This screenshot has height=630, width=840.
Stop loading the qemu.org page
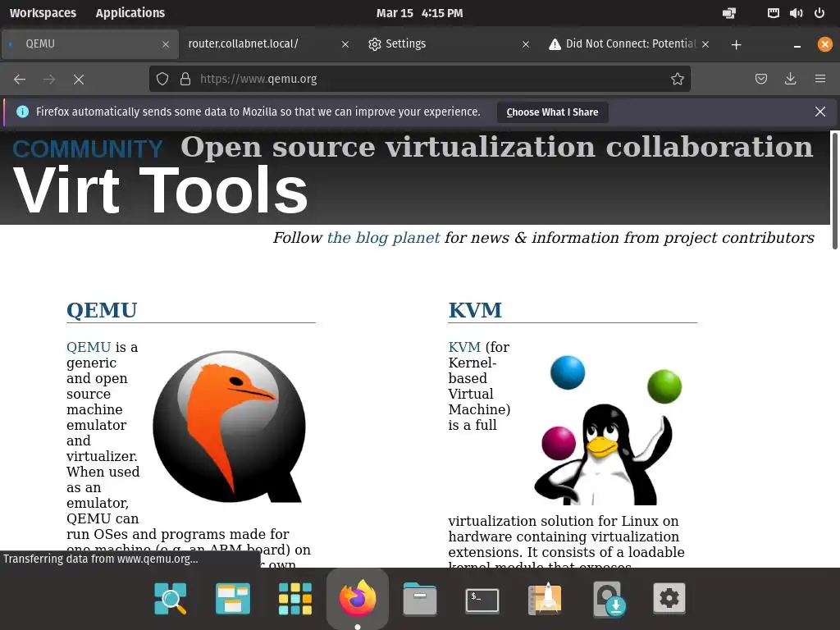[x=79, y=80]
